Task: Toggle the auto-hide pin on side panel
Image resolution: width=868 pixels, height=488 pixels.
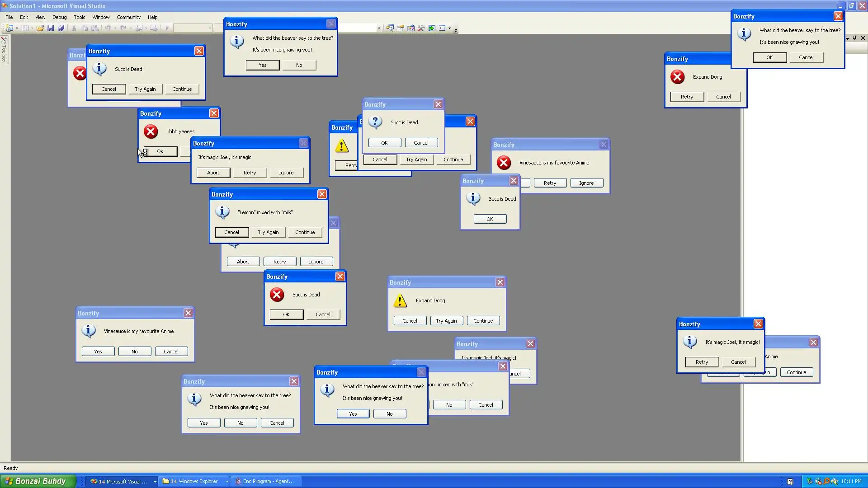Action: pos(854,38)
